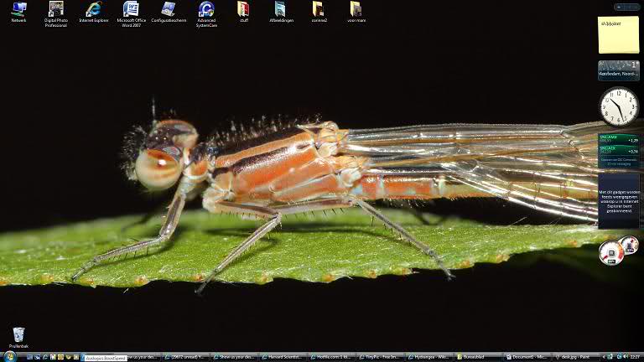
Task: Launch Advanced SystemCare shortcut
Action: coord(206,14)
